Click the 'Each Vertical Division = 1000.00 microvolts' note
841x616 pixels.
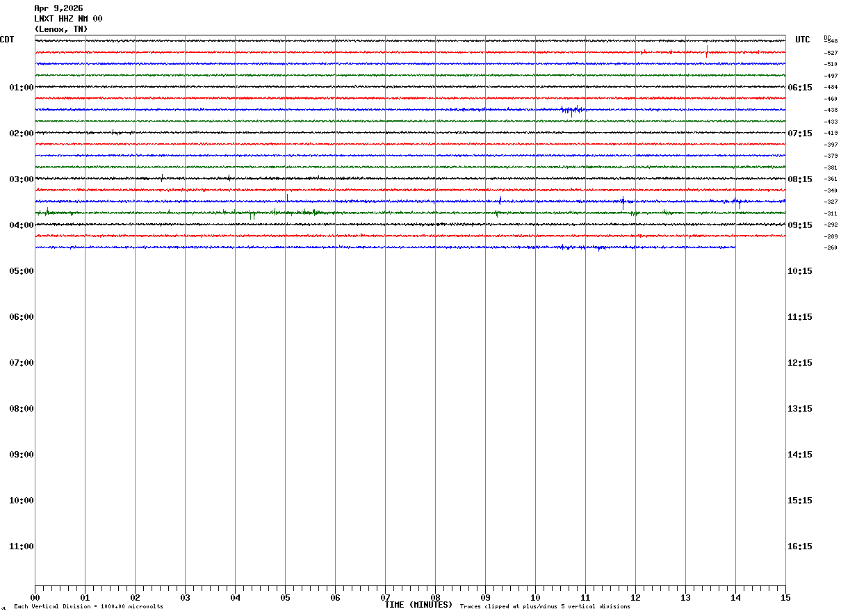coord(88,607)
